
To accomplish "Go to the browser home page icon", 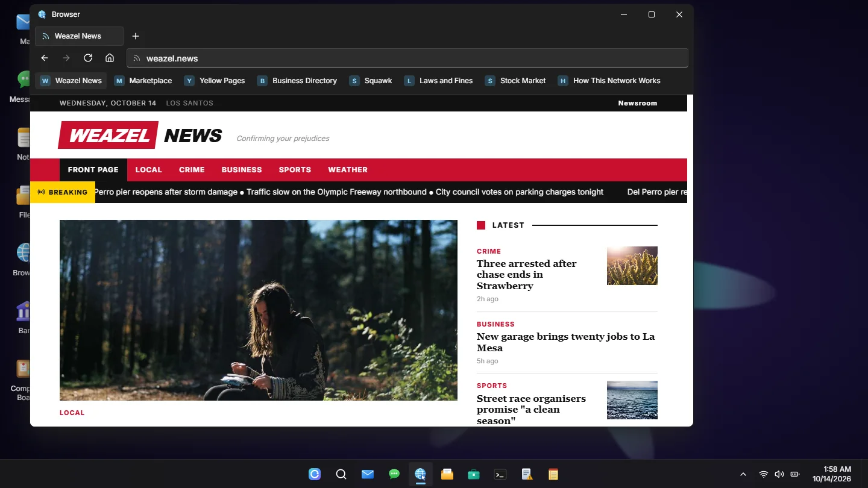I will [x=110, y=58].
